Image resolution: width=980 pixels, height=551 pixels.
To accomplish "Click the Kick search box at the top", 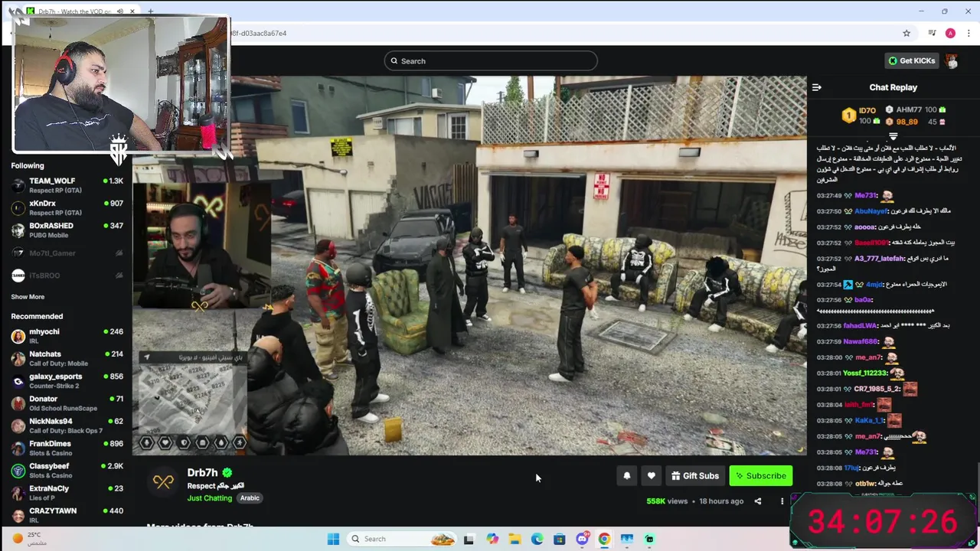I will 491,61.
